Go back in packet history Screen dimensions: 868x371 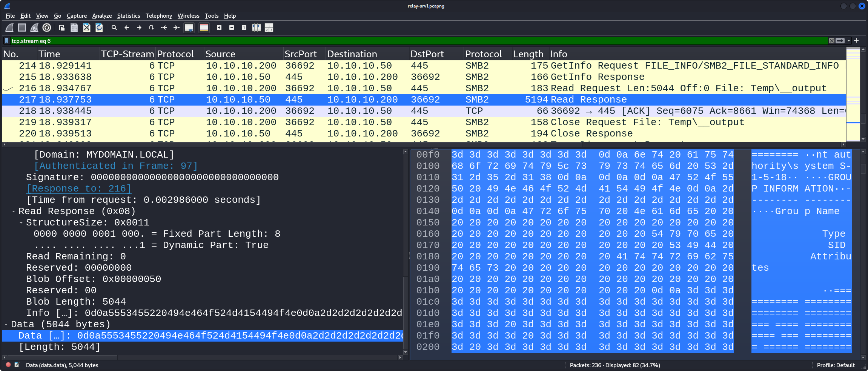[127, 28]
